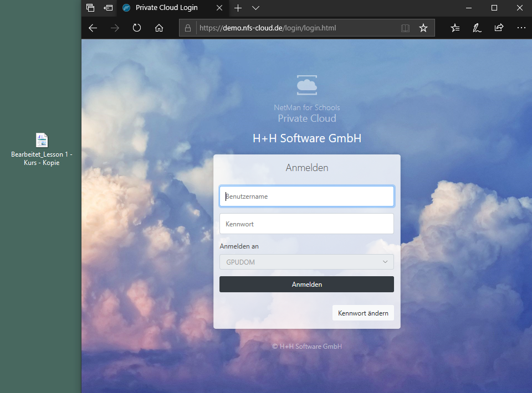Image resolution: width=532 pixels, height=393 pixels.
Task: Click the Benutzername input field
Action: pyautogui.click(x=306, y=196)
